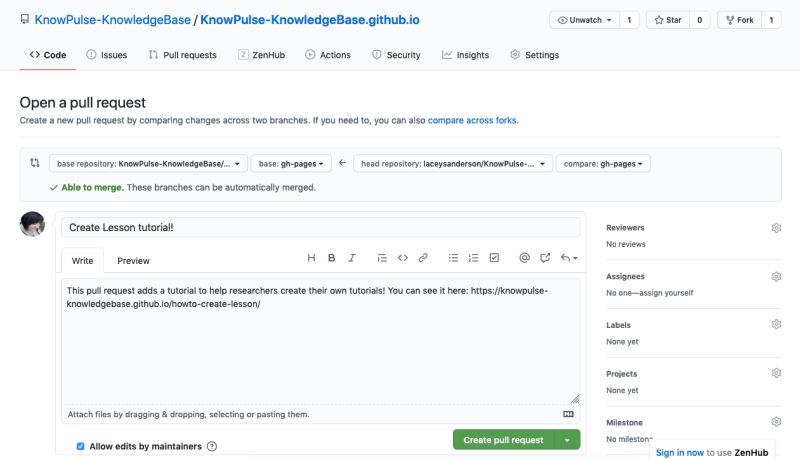Open the Code tab
The image size is (800, 459).
pyautogui.click(x=48, y=55)
